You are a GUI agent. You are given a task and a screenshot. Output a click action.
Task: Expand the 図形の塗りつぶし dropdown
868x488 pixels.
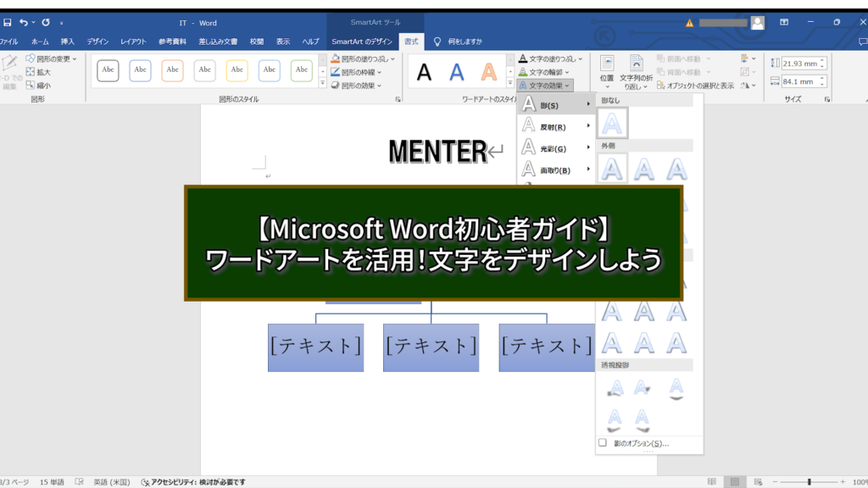pyautogui.click(x=362, y=59)
